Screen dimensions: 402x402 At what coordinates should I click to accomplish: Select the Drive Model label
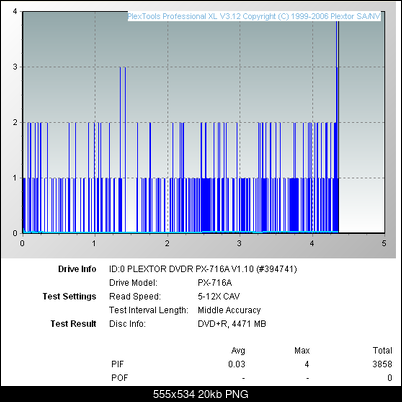[x=133, y=283]
